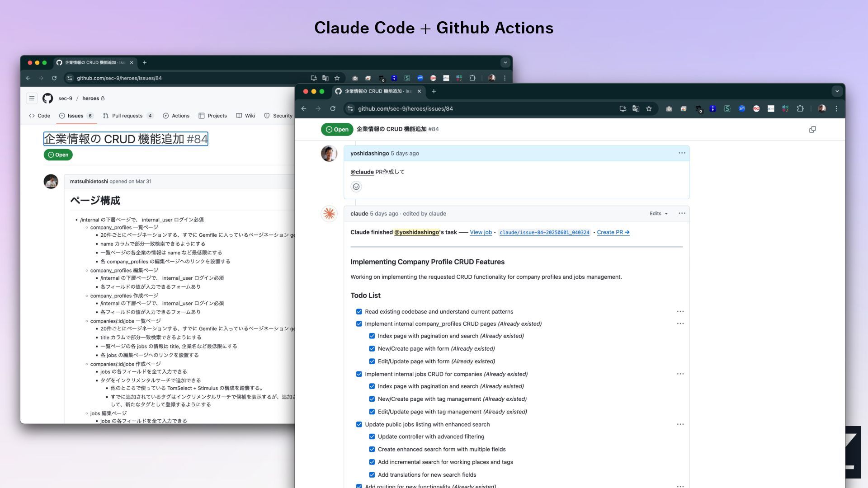Toggle 'Read existing codebase' checkbox
Image resolution: width=868 pixels, height=488 pixels.
point(359,312)
